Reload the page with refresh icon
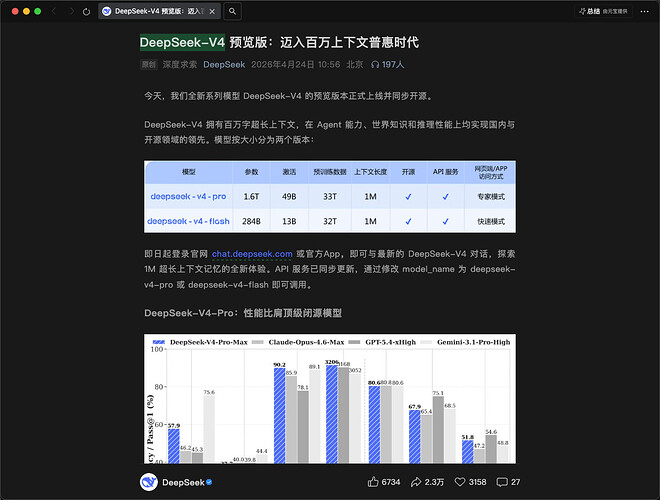 [86, 12]
